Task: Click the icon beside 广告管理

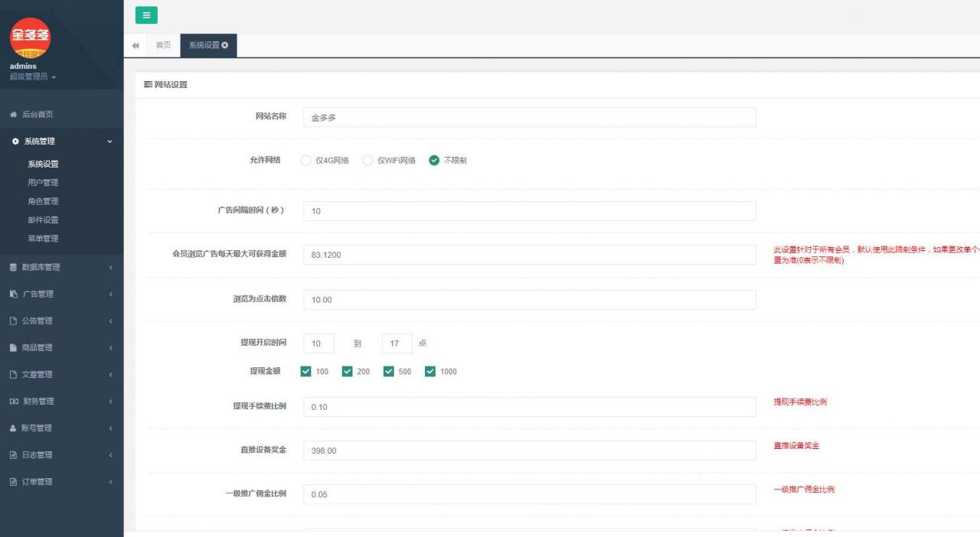Action: click(13, 295)
